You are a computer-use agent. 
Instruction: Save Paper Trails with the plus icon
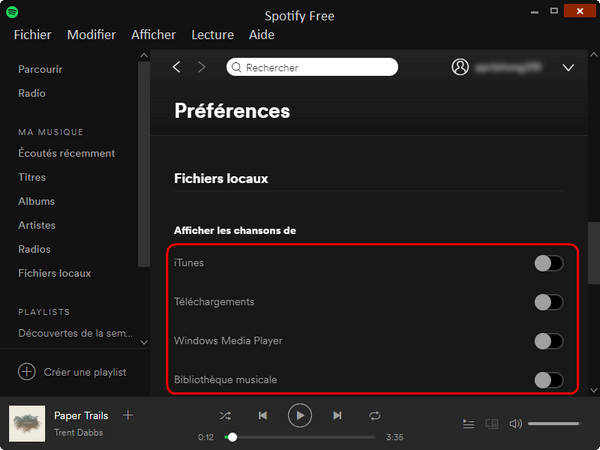click(x=128, y=415)
